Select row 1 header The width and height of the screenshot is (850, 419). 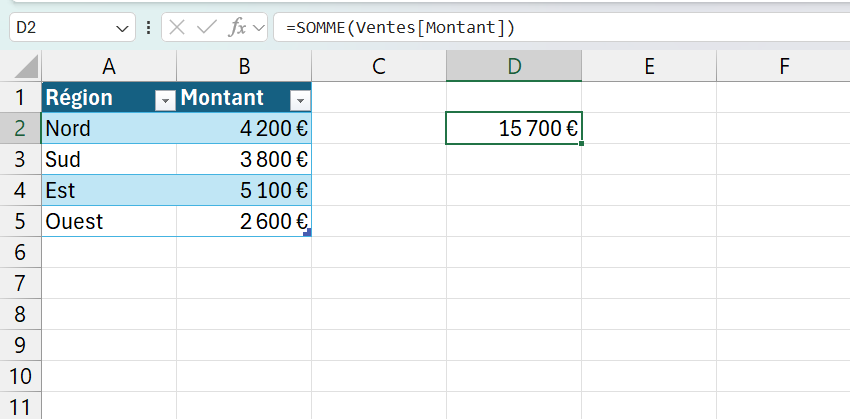point(21,97)
